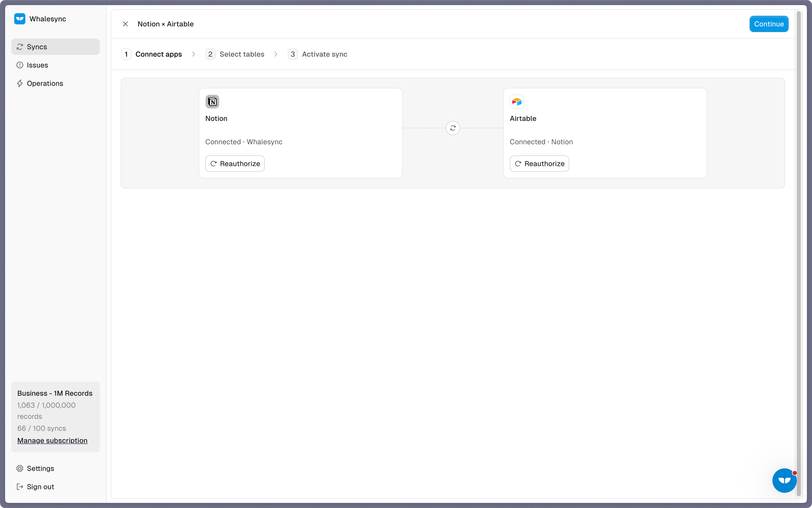This screenshot has height=508, width=812.
Task: Open the Manage subscription link
Action: (x=52, y=440)
